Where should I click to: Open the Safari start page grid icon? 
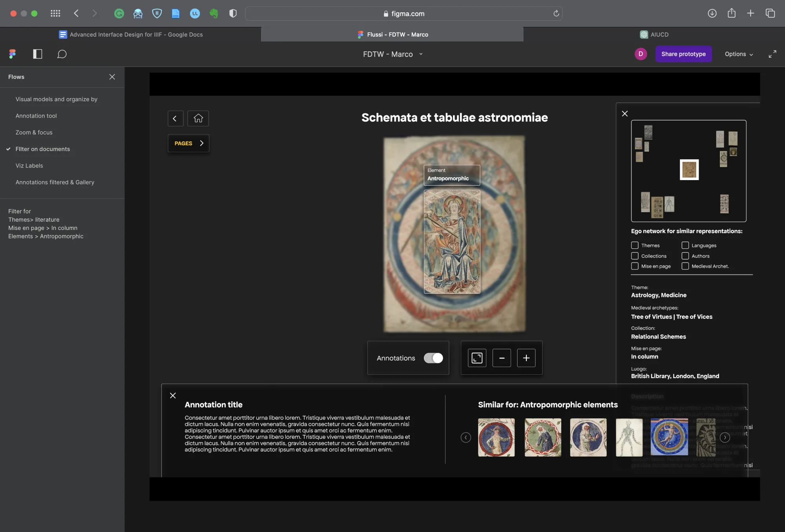(55, 13)
